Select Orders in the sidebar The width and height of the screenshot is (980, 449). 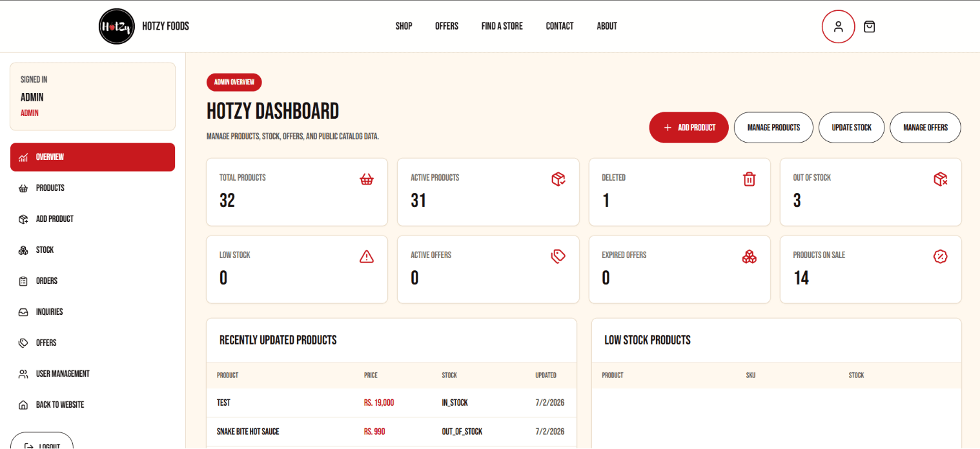(92, 281)
